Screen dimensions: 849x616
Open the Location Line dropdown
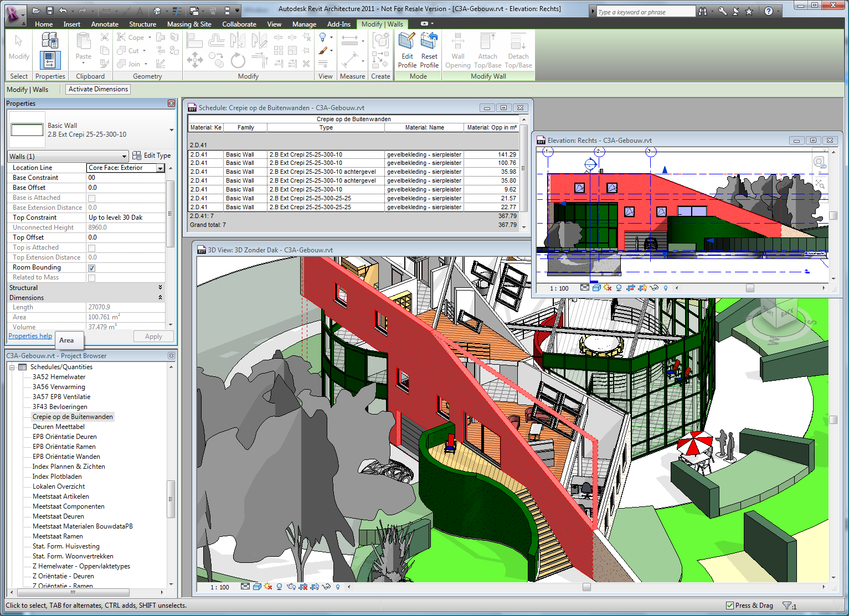[x=161, y=168]
